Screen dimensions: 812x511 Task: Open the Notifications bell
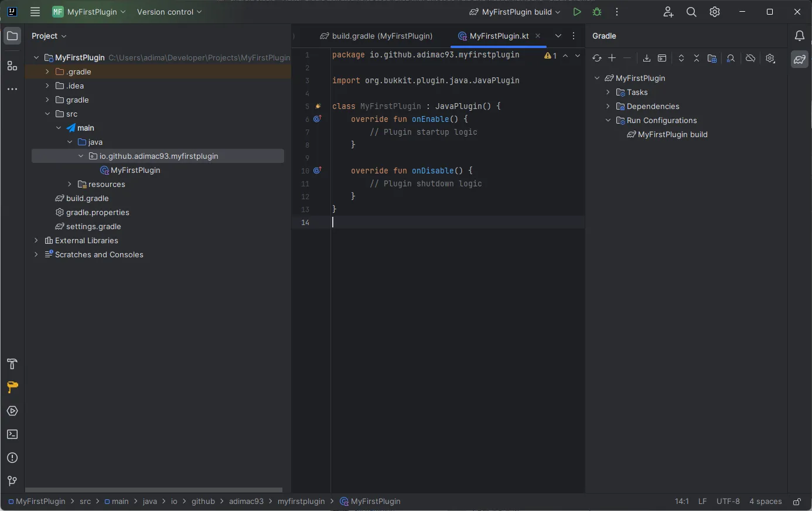pyautogui.click(x=800, y=36)
